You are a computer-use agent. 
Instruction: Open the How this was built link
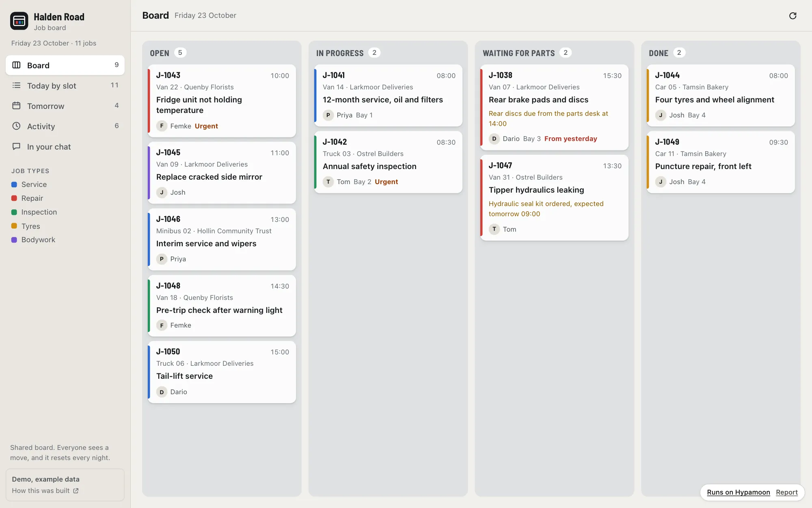(x=45, y=491)
